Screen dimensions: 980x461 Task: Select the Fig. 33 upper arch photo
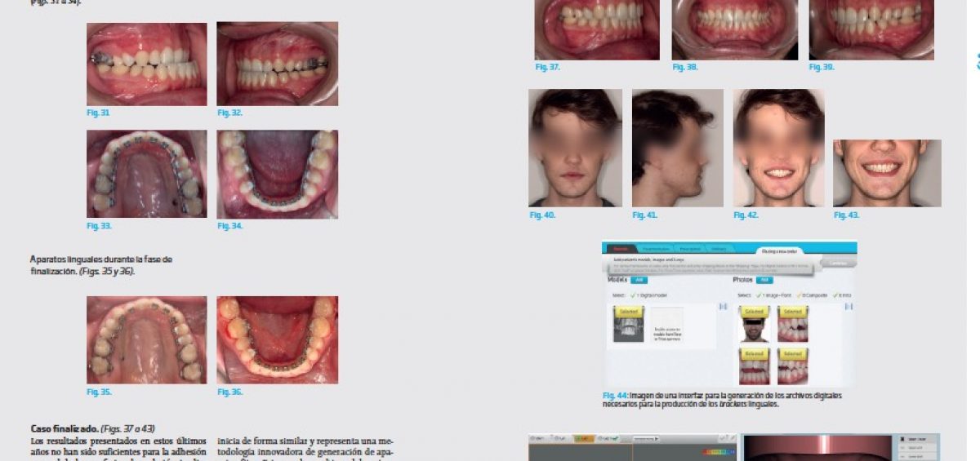click(x=147, y=174)
